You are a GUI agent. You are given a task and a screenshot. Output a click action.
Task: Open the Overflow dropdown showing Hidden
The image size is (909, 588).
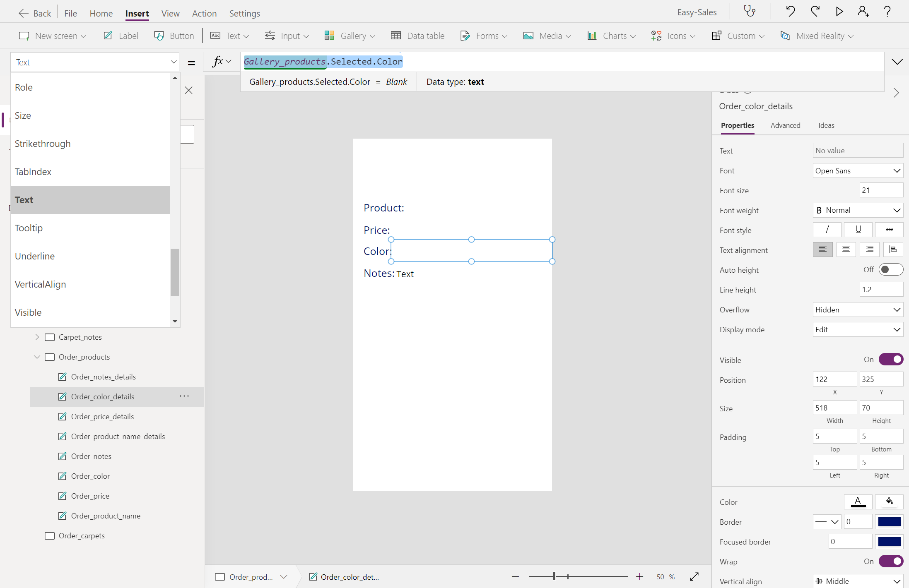click(x=858, y=310)
